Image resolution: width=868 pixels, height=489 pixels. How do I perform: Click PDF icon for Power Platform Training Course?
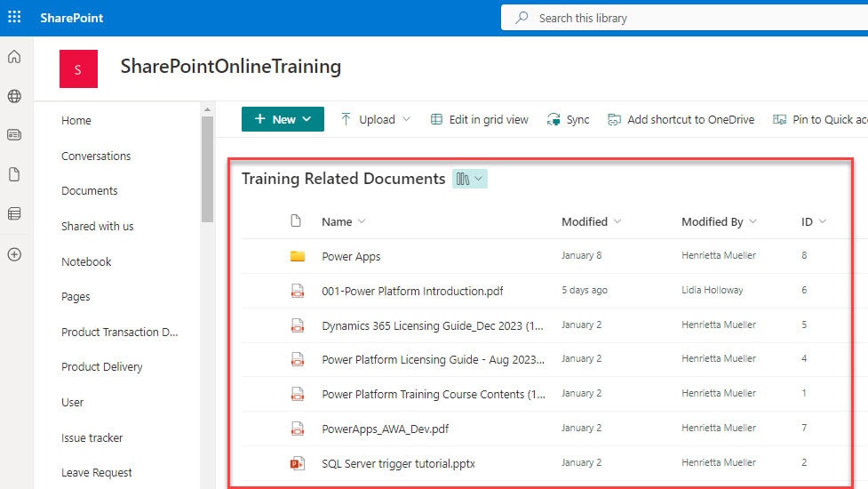(x=298, y=394)
